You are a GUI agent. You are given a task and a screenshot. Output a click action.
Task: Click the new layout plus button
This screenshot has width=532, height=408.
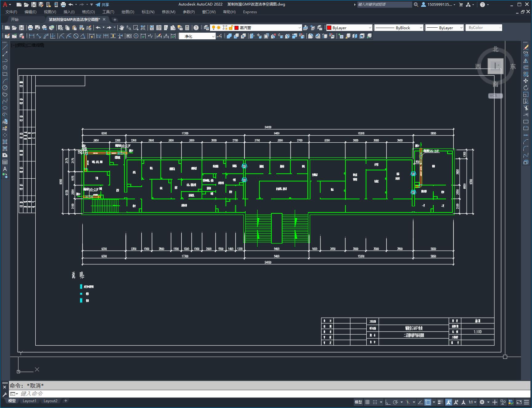65,401
